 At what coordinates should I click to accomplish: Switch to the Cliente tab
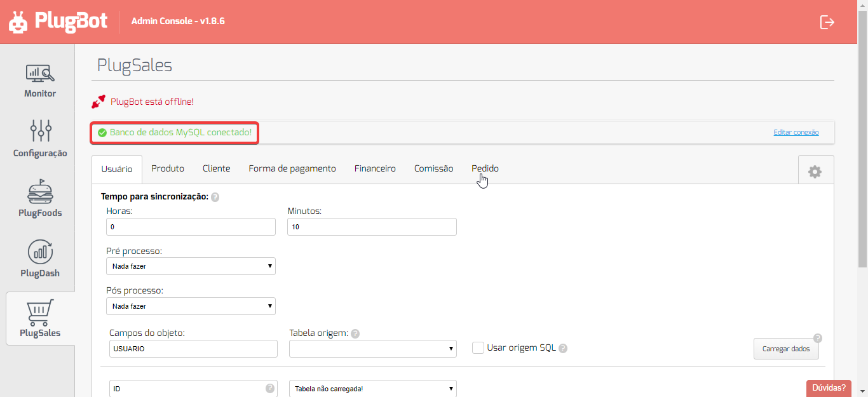tap(217, 168)
